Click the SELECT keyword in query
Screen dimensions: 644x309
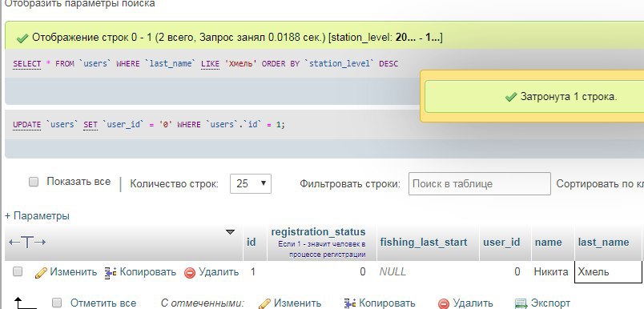[27, 63]
